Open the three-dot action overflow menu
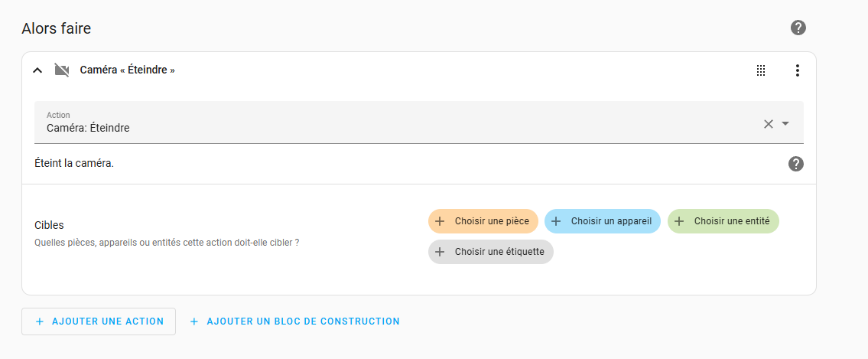The height and width of the screenshot is (359, 868). point(797,70)
